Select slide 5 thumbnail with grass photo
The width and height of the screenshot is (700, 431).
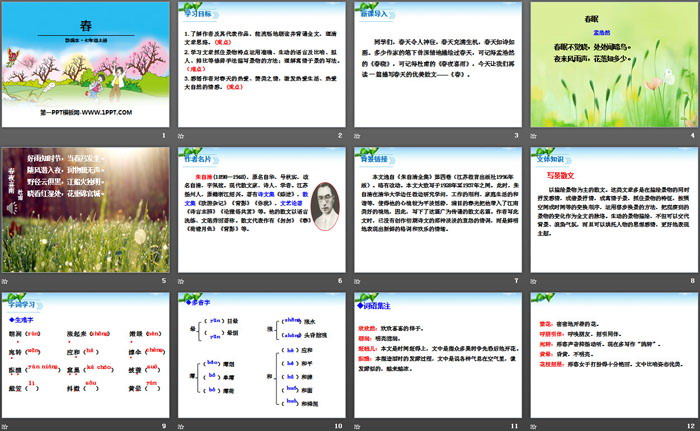86,210
